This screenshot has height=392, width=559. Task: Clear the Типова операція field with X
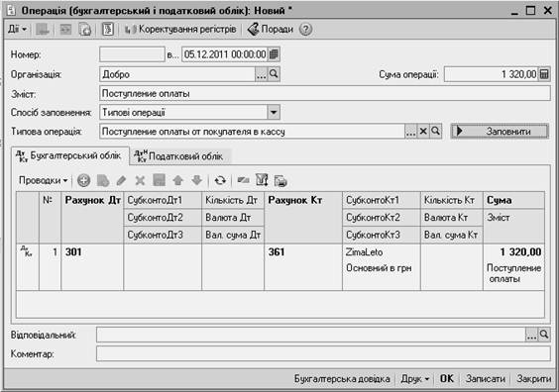pyautogui.click(x=423, y=132)
